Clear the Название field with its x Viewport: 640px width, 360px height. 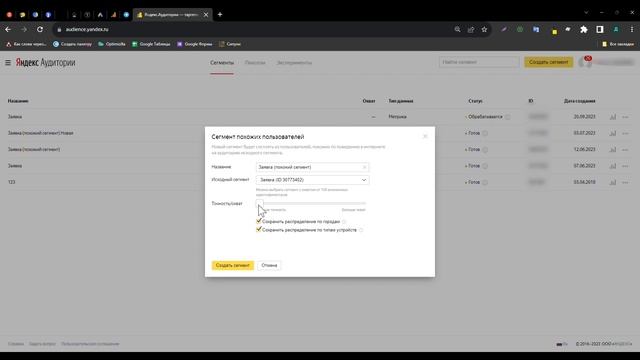tap(364, 167)
